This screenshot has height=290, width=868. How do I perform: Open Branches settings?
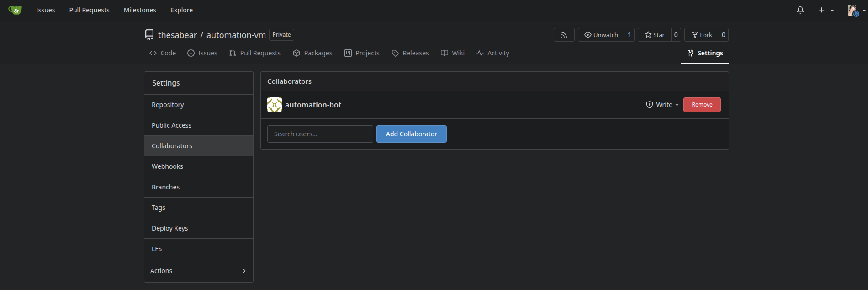[x=199, y=187]
